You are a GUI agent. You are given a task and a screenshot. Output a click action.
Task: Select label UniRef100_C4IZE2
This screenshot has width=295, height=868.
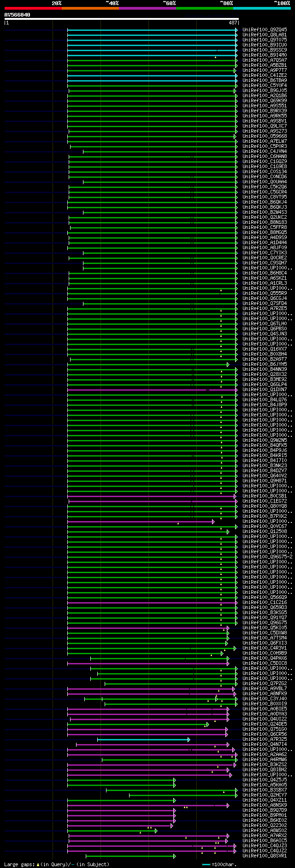click(265, 76)
